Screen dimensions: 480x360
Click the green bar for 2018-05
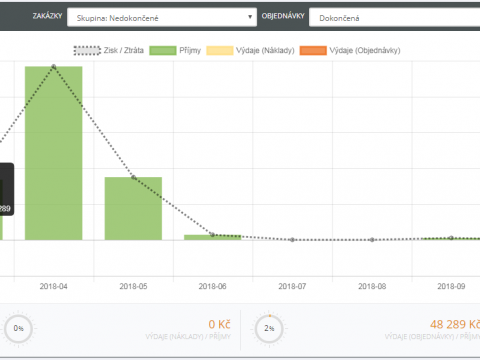click(133, 208)
